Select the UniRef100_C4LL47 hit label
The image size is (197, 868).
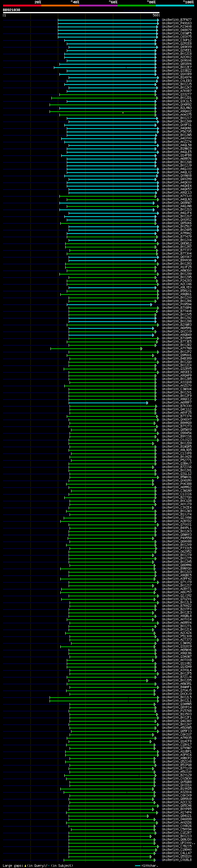point(177,853)
